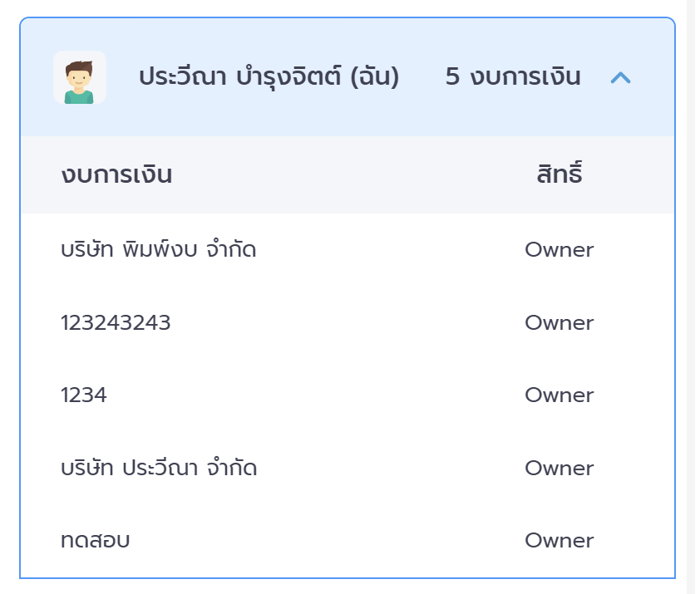Screen dimensions: 700x594
Task: Select บริษัท ประวีณา จำกัด entry
Action: 159,468
